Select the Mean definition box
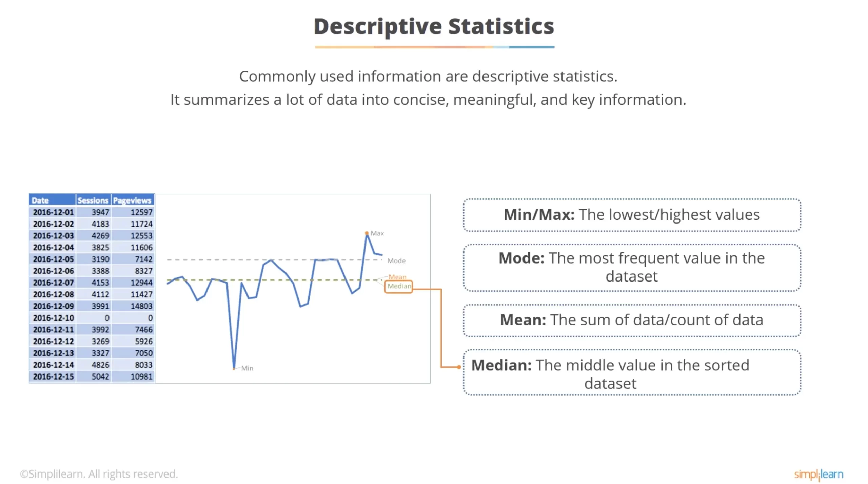 click(x=632, y=320)
